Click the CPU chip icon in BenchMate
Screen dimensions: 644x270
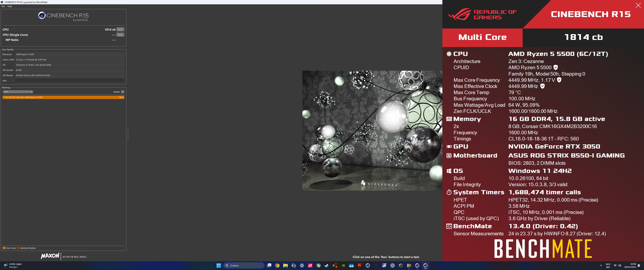tap(449, 54)
